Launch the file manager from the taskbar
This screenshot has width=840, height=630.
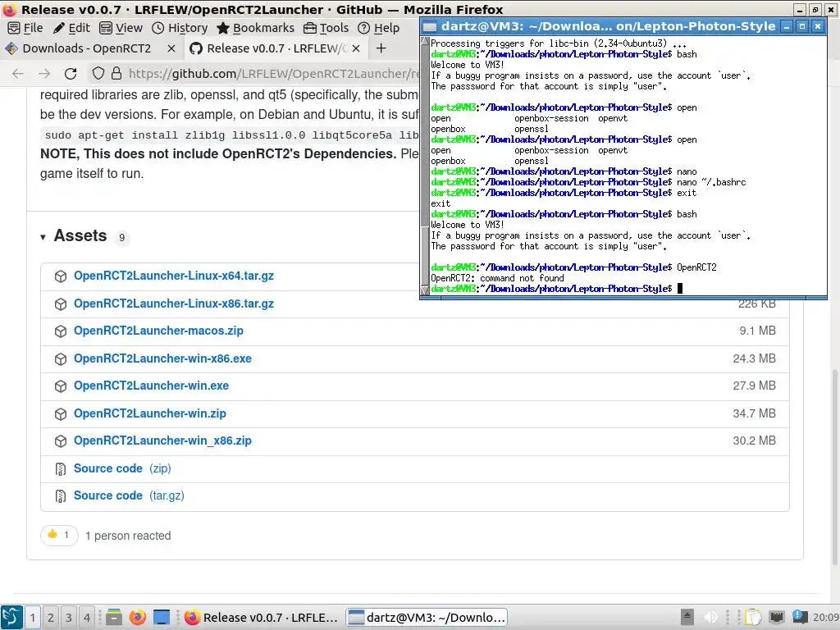(113, 618)
